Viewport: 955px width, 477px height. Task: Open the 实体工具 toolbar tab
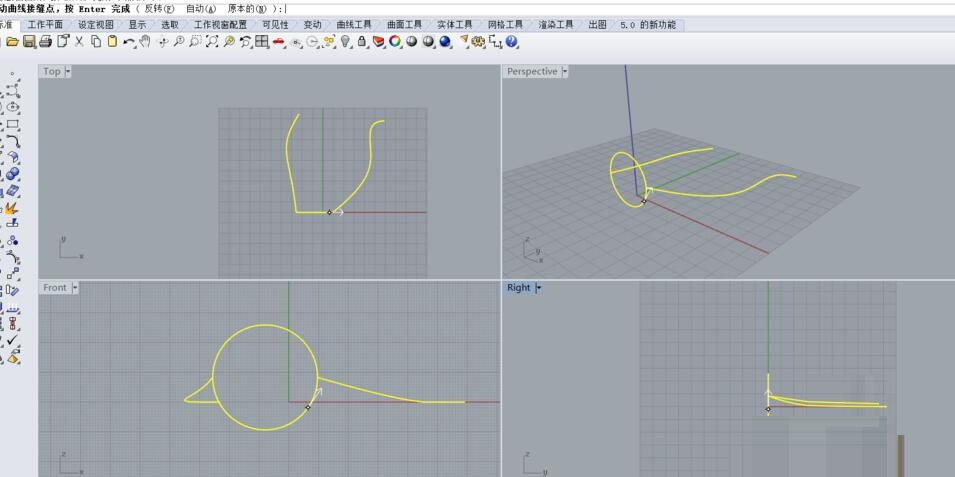(454, 25)
